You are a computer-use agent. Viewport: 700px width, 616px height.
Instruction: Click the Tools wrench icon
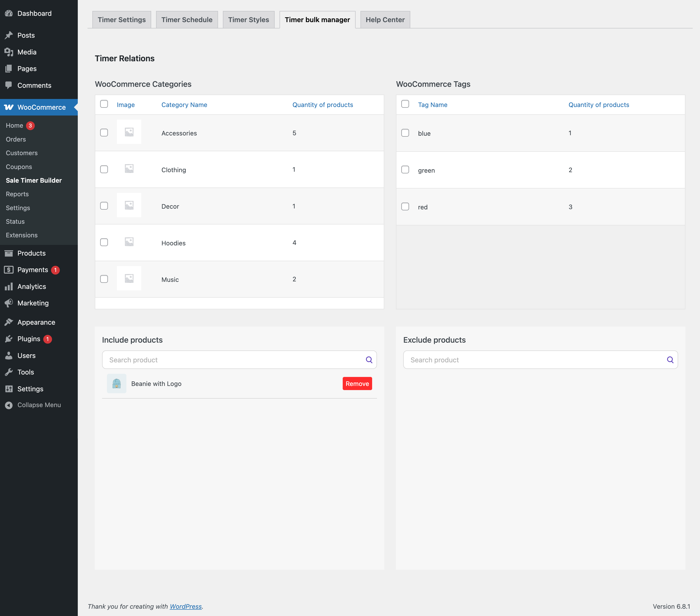click(9, 372)
